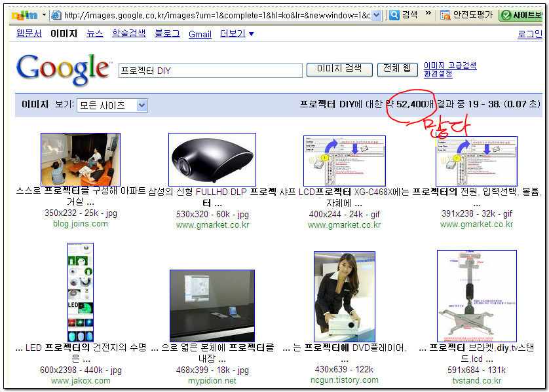Image resolution: width=549 pixels, height=392 pixels.
Task: Click the Internet Explorer page icon in address bar
Action: [x=56, y=15]
